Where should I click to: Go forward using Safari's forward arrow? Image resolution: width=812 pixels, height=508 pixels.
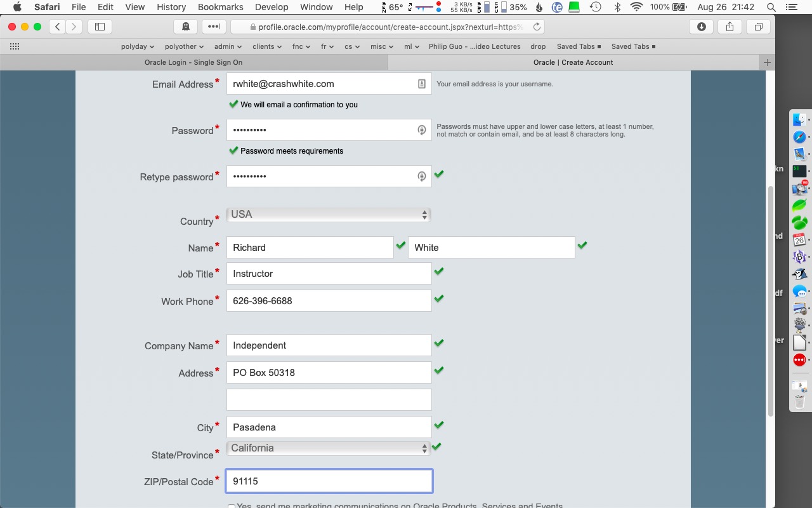pyautogui.click(x=74, y=27)
